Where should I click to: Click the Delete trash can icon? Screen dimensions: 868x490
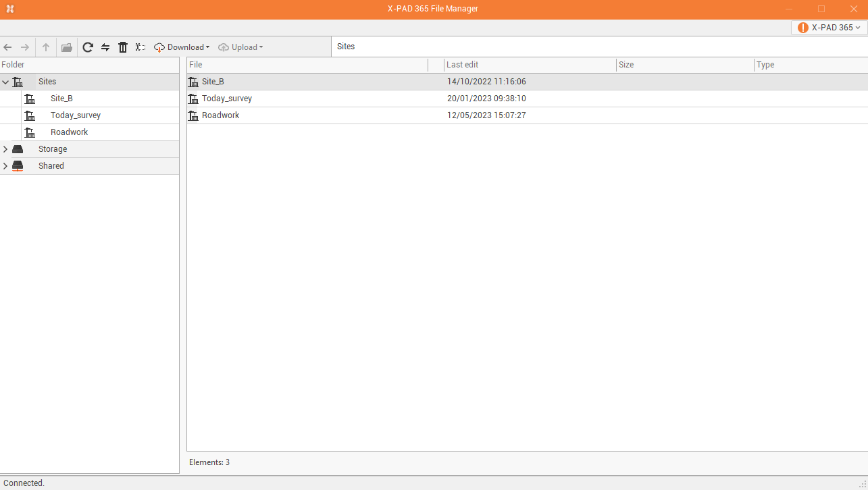coord(123,47)
